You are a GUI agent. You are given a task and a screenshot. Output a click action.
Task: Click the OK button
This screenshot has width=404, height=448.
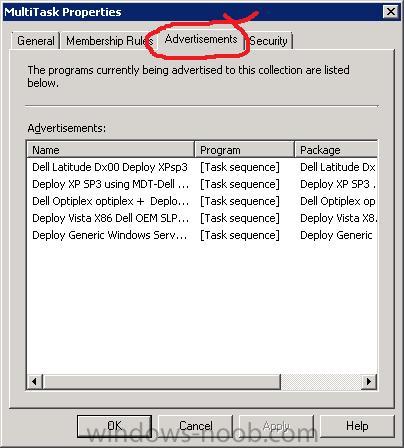pos(114,426)
